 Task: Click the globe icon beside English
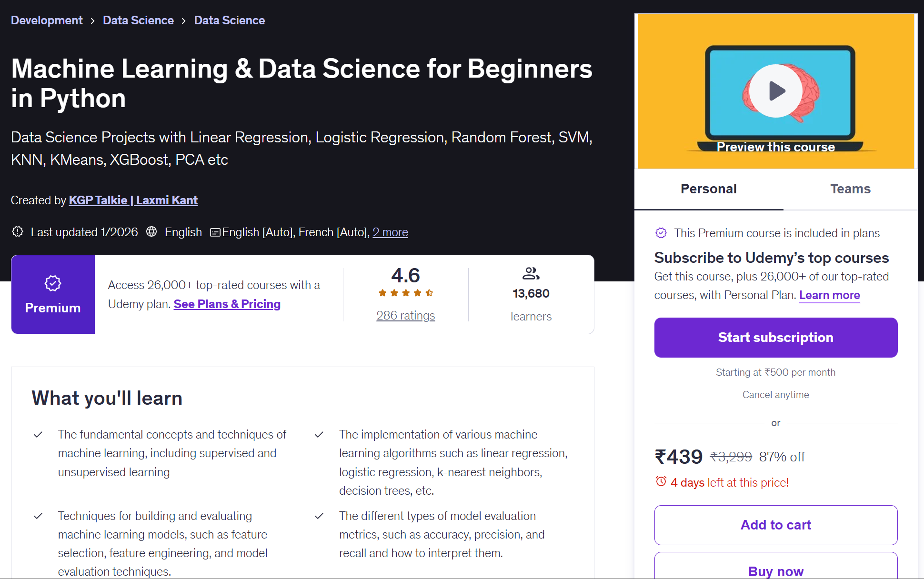151,232
